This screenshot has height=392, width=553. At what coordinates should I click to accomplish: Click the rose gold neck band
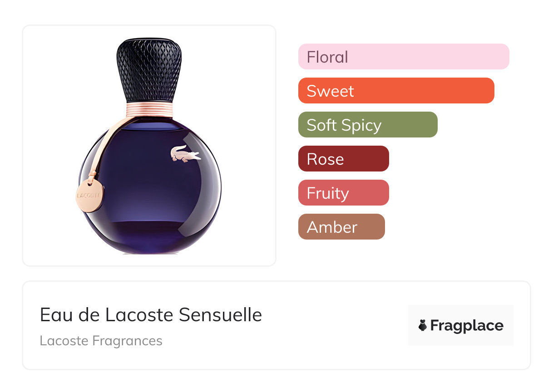(x=150, y=109)
